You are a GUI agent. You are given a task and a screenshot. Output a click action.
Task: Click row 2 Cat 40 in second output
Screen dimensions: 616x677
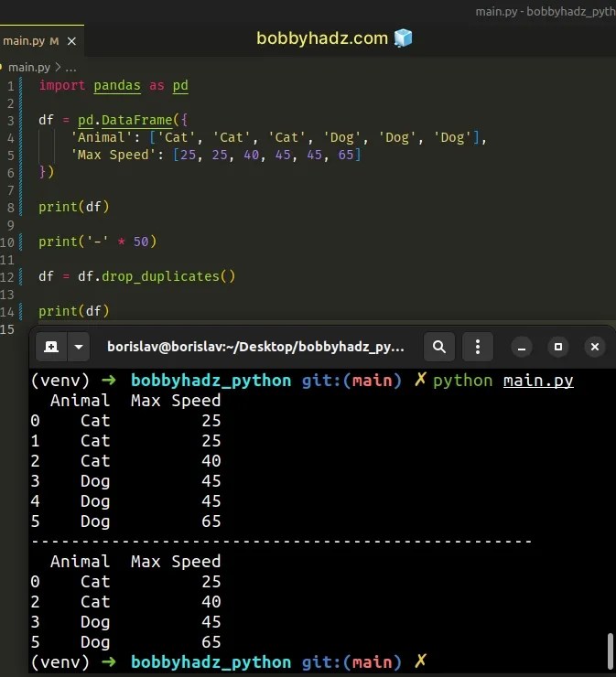pos(125,602)
